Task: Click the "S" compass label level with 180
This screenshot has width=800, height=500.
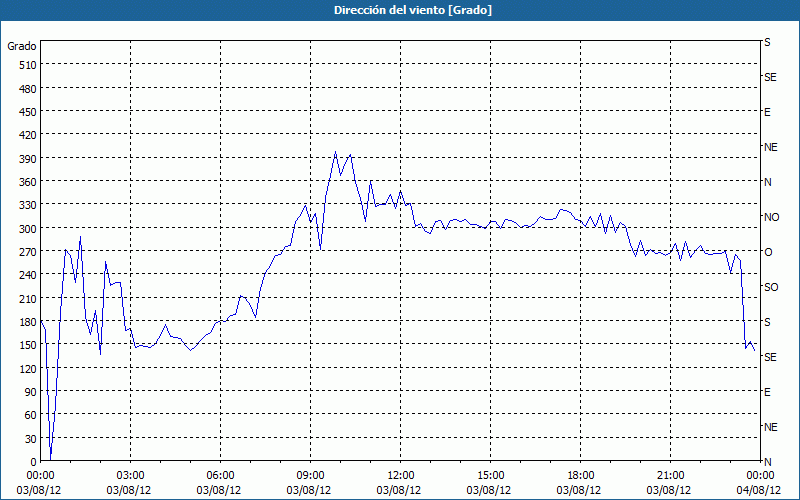Action: point(767,322)
